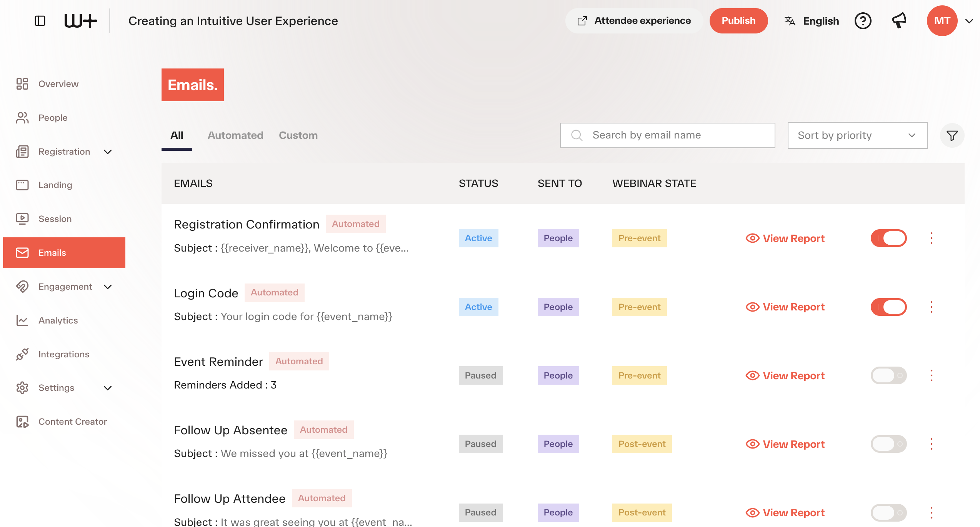Click the Follow Up Attendee title
The height and width of the screenshot is (527, 980).
[x=230, y=499]
